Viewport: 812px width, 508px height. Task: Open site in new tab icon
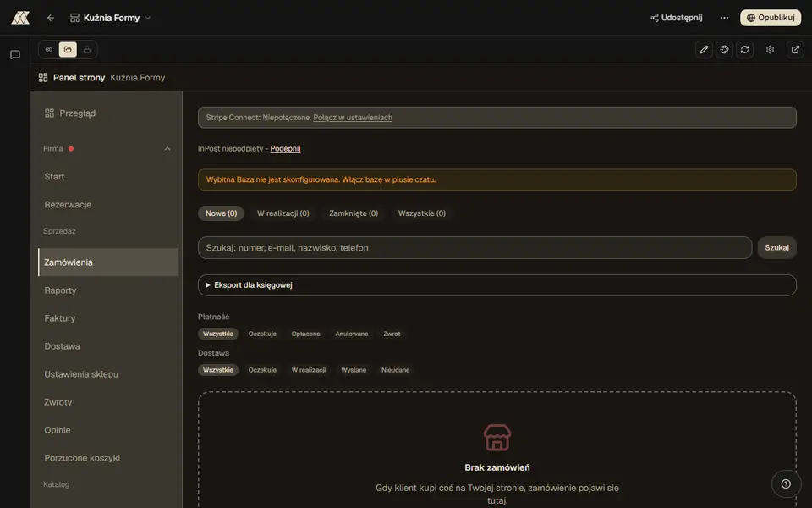pyautogui.click(x=795, y=50)
